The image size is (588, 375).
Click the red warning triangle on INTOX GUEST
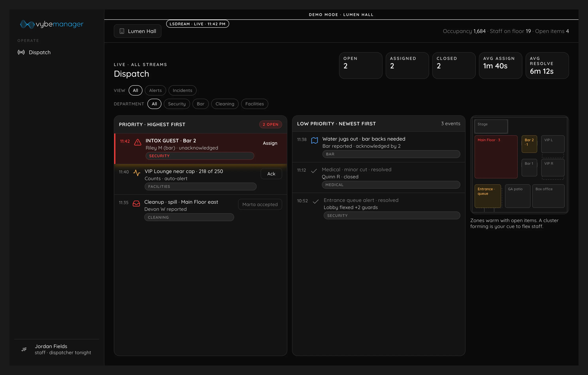pyautogui.click(x=138, y=142)
